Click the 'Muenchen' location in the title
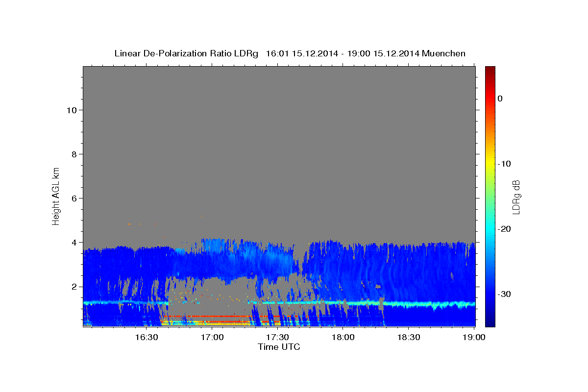Screen dimensions: 588x392 (x=444, y=53)
